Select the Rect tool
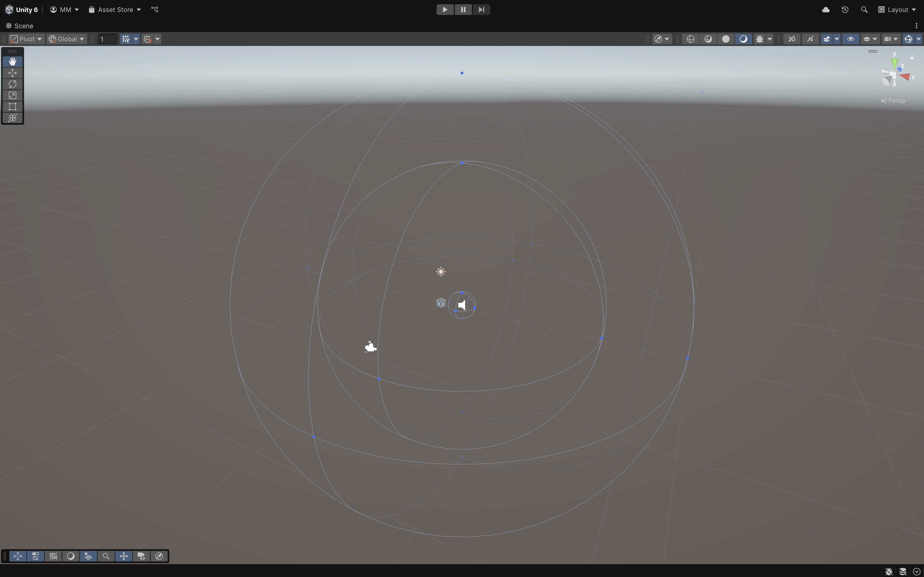Screen dimensions: 924x577 tap(12, 107)
